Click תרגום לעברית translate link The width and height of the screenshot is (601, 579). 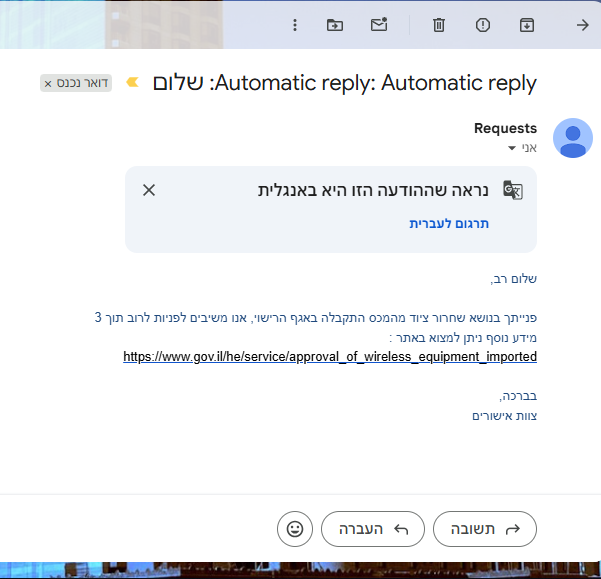449,223
